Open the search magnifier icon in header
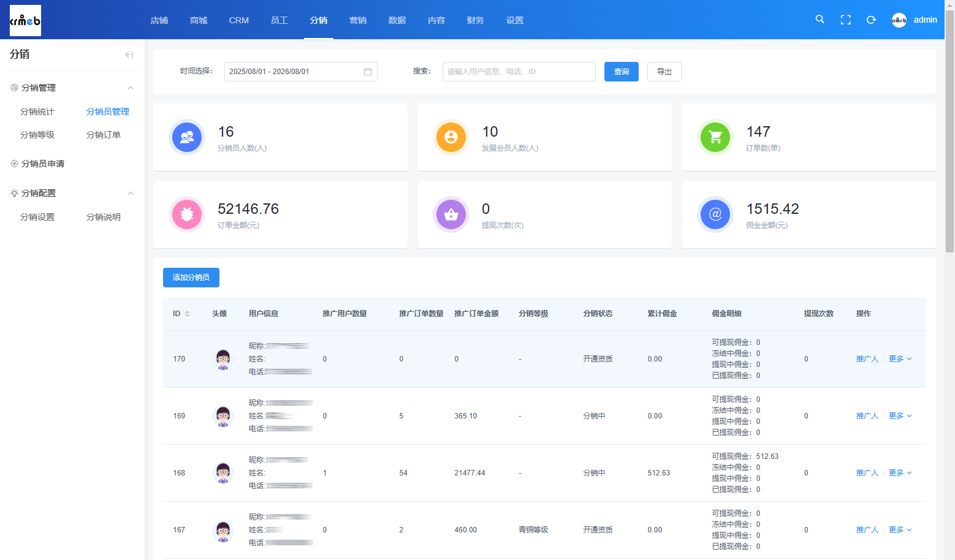Screen dimensions: 955x560 (820, 20)
